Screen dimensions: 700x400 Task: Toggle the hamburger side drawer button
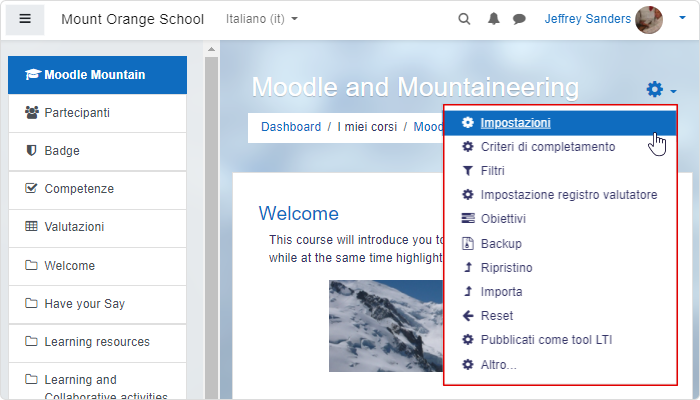point(25,19)
